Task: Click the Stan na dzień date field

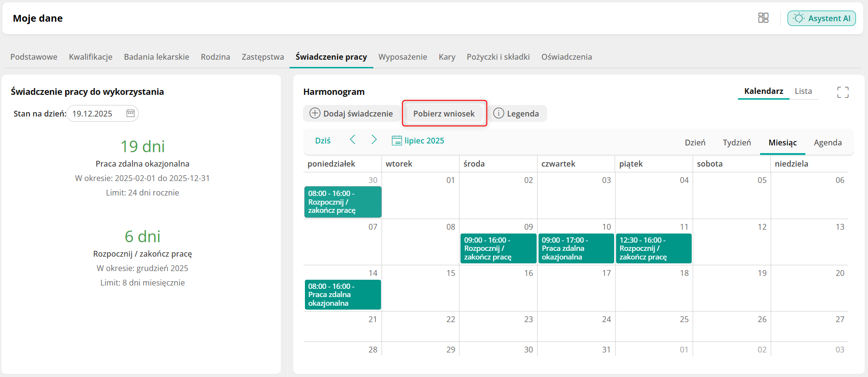Action: coord(96,114)
